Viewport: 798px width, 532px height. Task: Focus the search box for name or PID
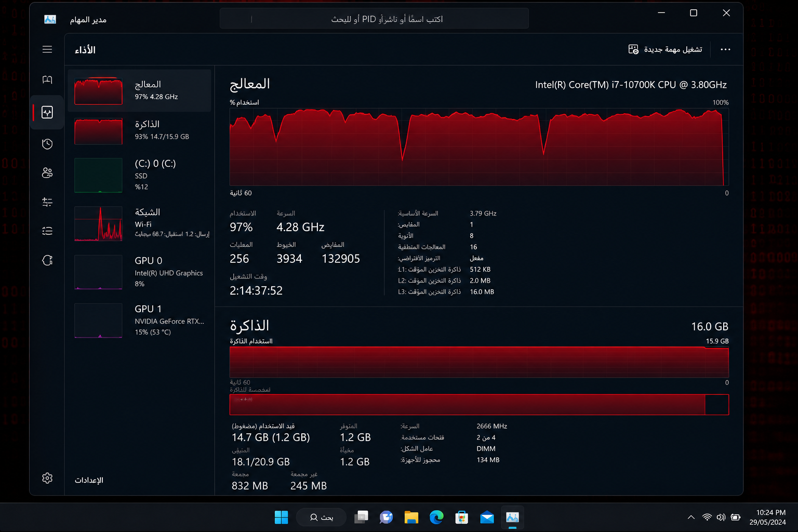tap(374, 19)
